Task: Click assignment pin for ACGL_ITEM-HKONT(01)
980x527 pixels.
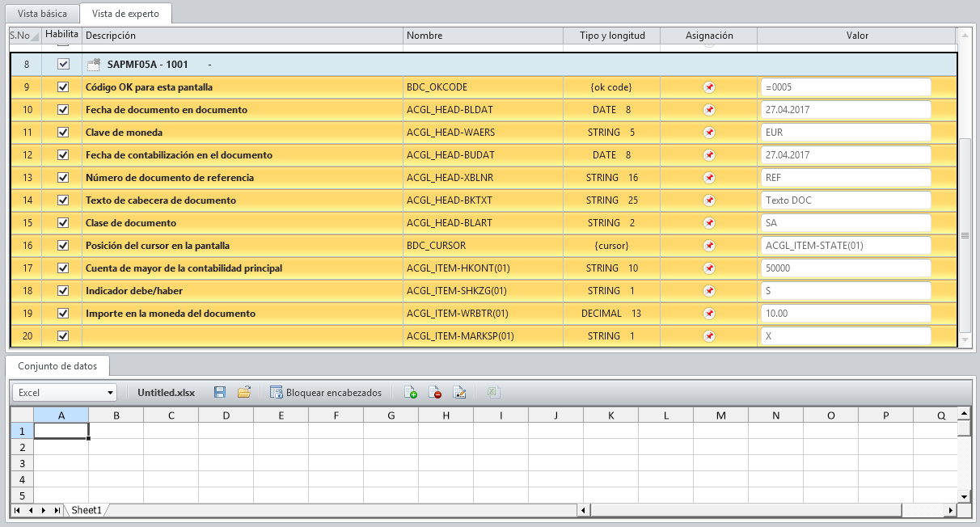Action: pyautogui.click(x=709, y=268)
